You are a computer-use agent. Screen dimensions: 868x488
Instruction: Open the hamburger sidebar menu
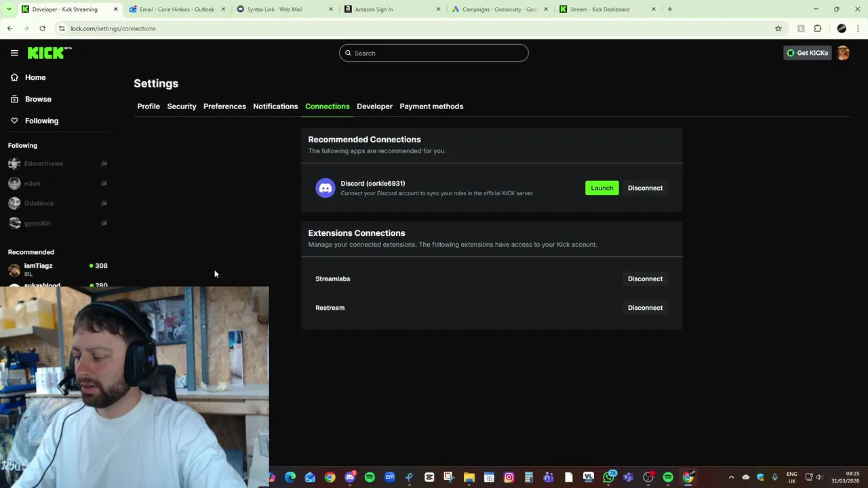coord(14,53)
